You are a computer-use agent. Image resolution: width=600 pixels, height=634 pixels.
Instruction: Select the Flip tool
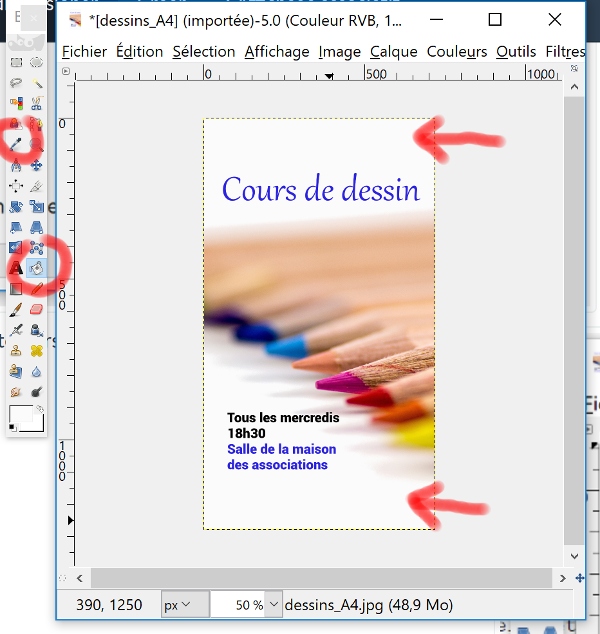(x=16, y=247)
